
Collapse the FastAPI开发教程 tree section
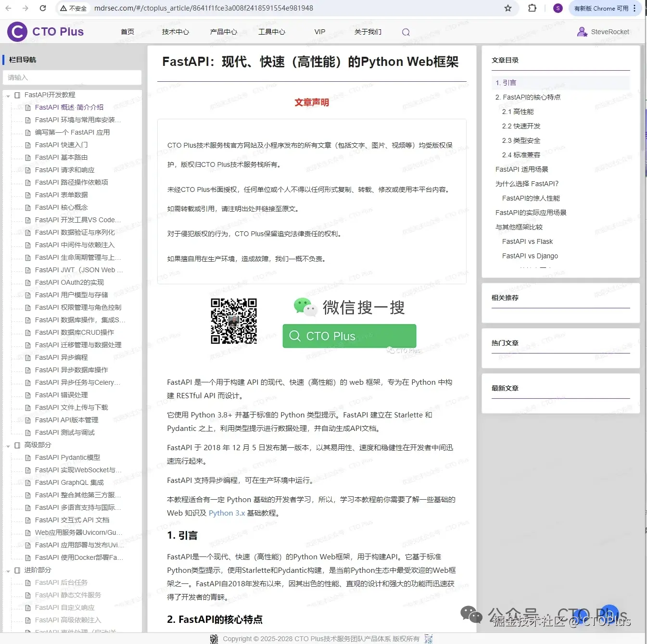8,95
